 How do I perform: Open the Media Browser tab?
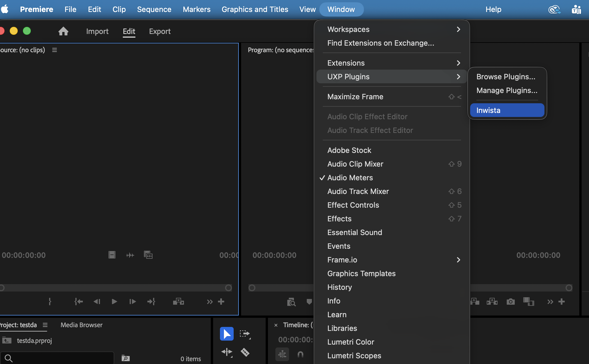point(81,325)
